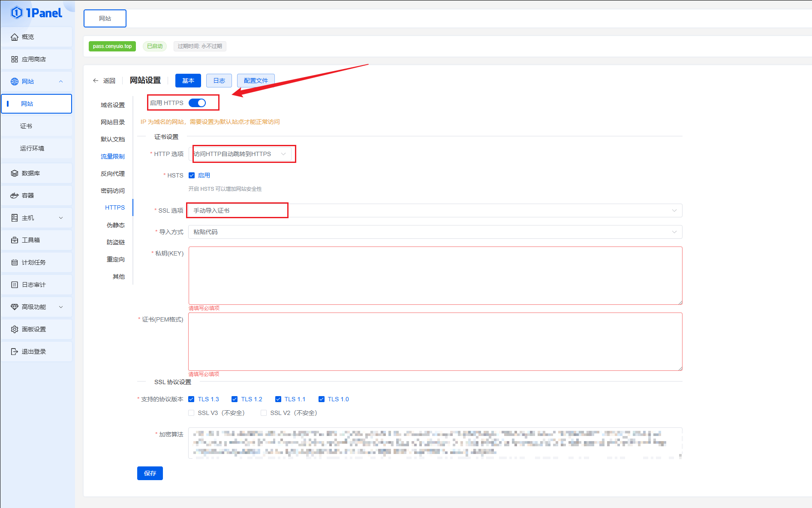This screenshot has width=812, height=508.
Task: Click the 数据库 database icon
Action: pyautogui.click(x=15, y=173)
